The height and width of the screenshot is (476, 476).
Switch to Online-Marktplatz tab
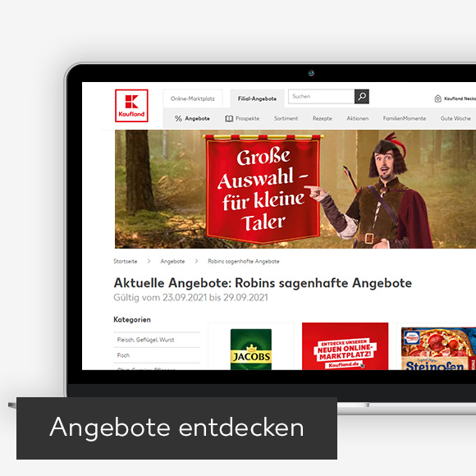pyautogui.click(x=193, y=98)
